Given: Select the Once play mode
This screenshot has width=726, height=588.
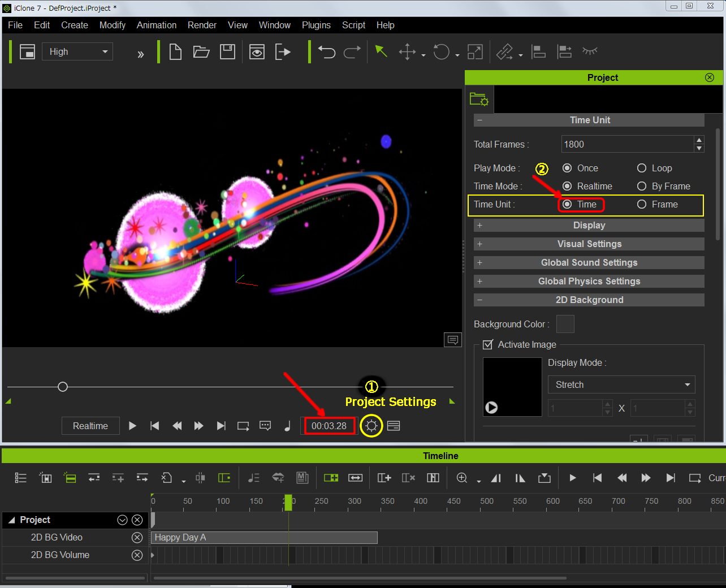Looking at the screenshot, I should (x=567, y=168).
